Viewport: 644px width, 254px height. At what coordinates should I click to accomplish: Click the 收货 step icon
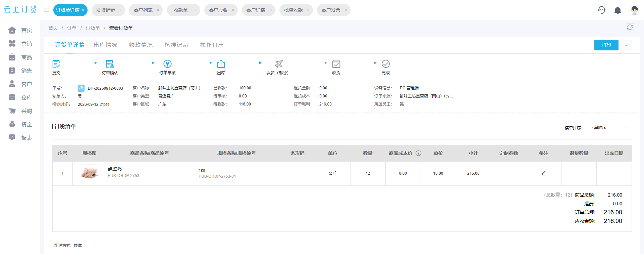tap(336, 64)
